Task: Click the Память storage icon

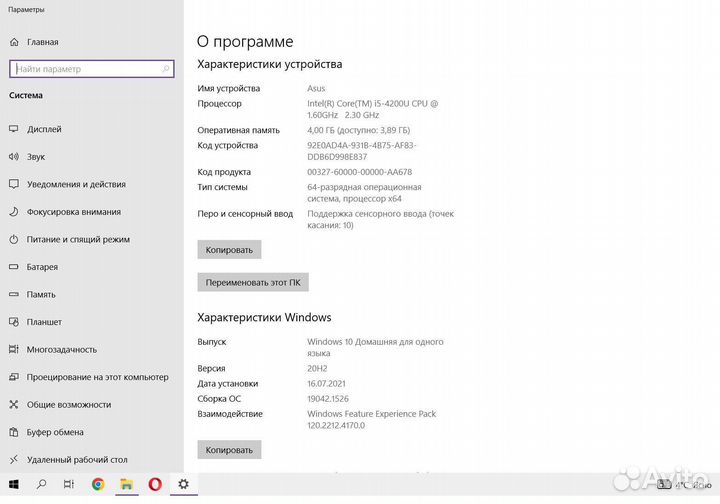Action: coord(14,294)
